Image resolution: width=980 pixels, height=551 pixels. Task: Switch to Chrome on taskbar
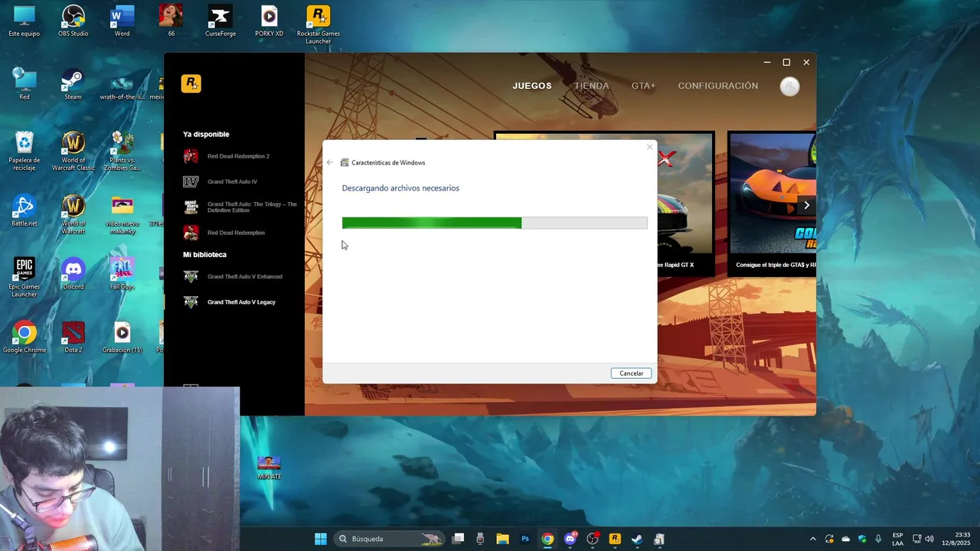point(547,539)
